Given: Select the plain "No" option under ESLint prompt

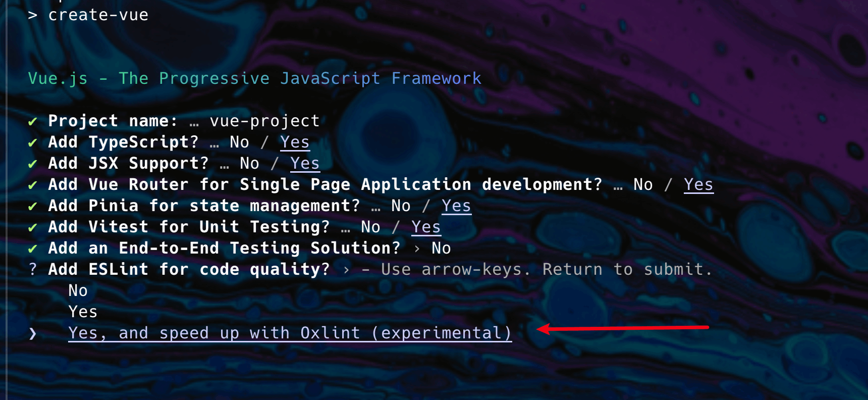Looking at the screenshot, I should (x=78, y=290).
